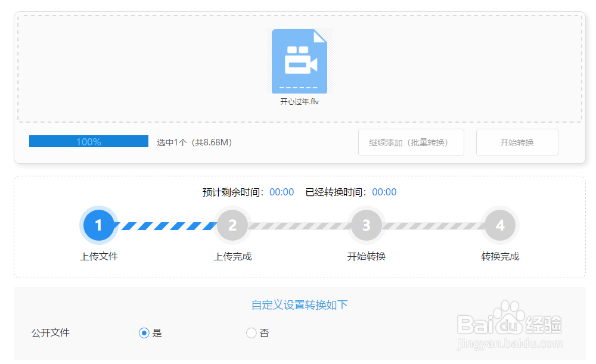Click the 上传完成 step label
Image resolution: width=596 pixels, height=364 pixels.
(x=232, y=257)
